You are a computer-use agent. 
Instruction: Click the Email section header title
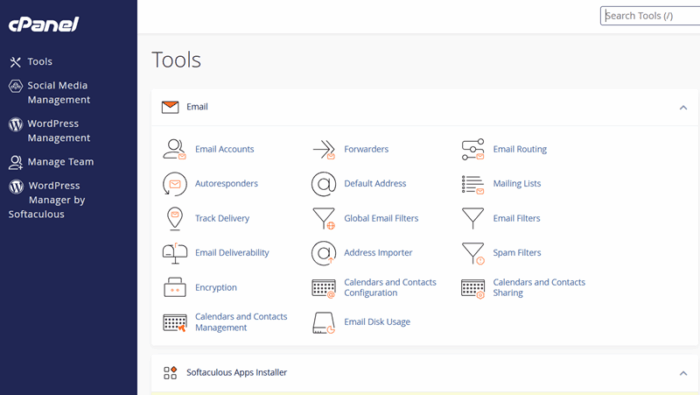(197, 107)
